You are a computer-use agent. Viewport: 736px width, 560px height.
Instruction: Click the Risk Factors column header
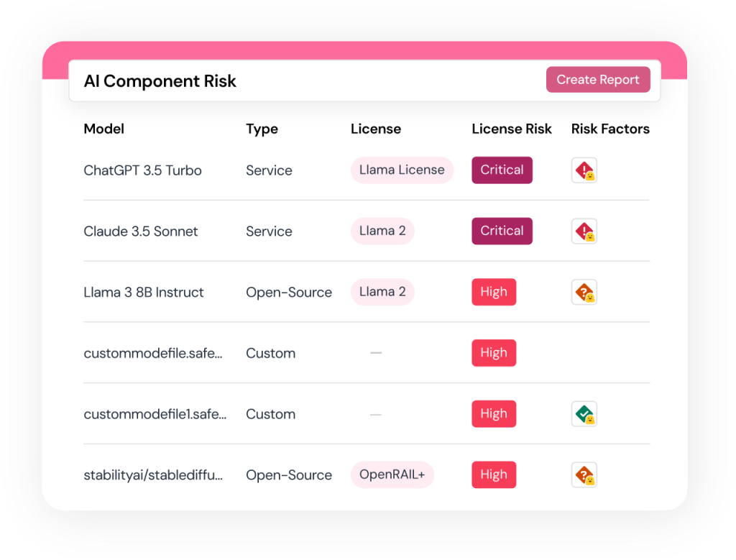(x=610, y=129)
